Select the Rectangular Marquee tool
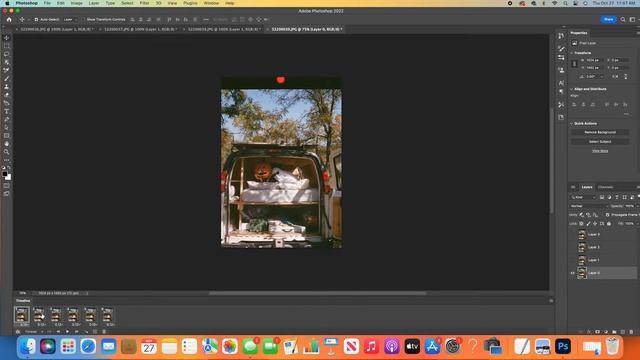The width and height of the screenshot is (640, 360). pyautogui.click(x=7, y=46)
